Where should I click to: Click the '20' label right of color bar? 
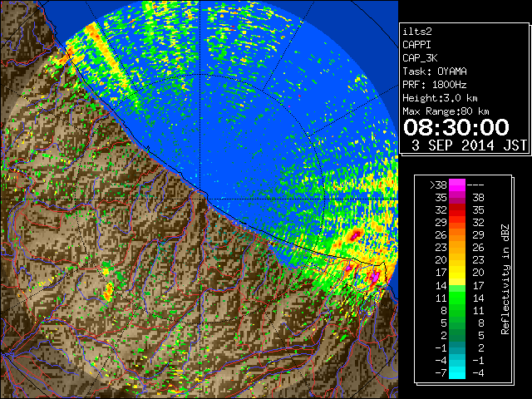479,273
